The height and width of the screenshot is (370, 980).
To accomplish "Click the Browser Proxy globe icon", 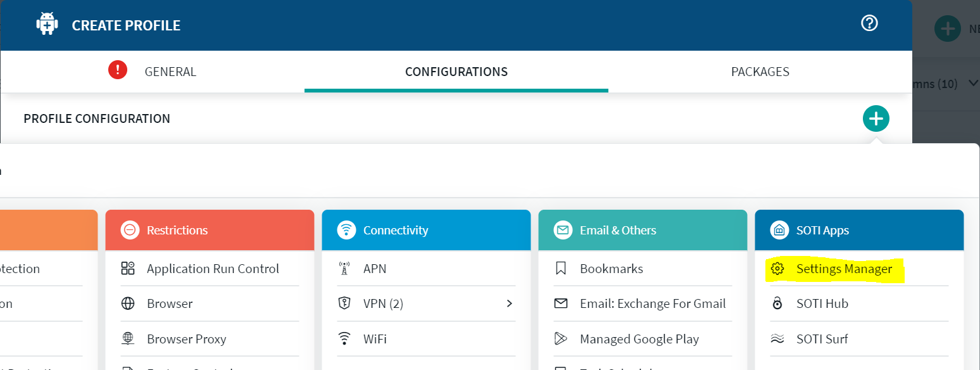I will coord(128,339).
